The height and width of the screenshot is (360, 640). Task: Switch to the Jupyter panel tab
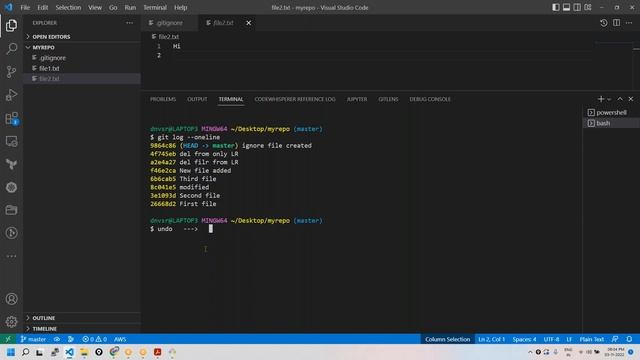pyautogui.click(x=357, y=99)
